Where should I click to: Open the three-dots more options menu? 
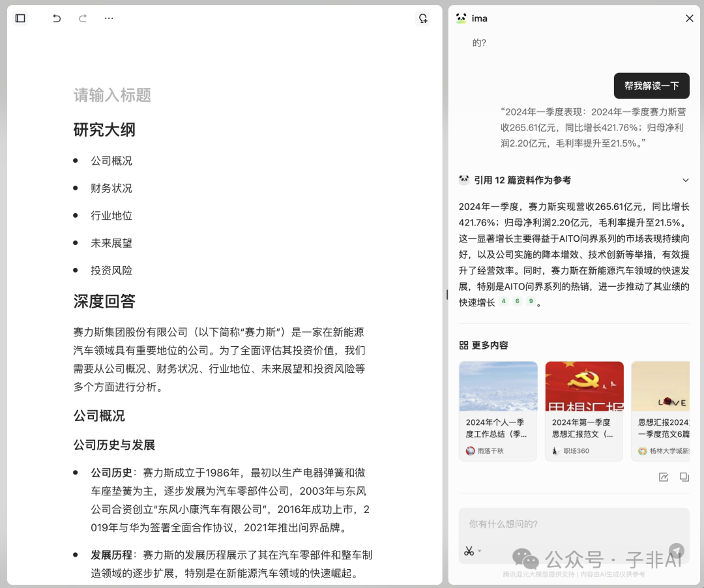[x=109, y=18]
